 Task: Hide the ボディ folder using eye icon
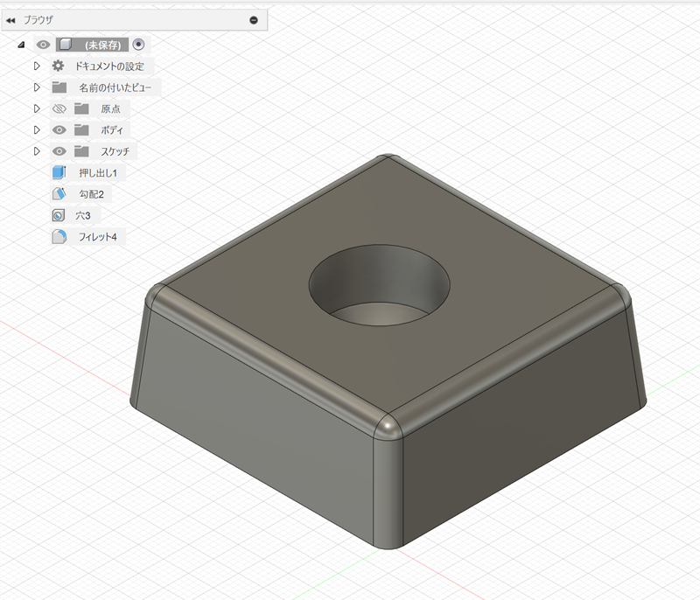coord(59,129)
